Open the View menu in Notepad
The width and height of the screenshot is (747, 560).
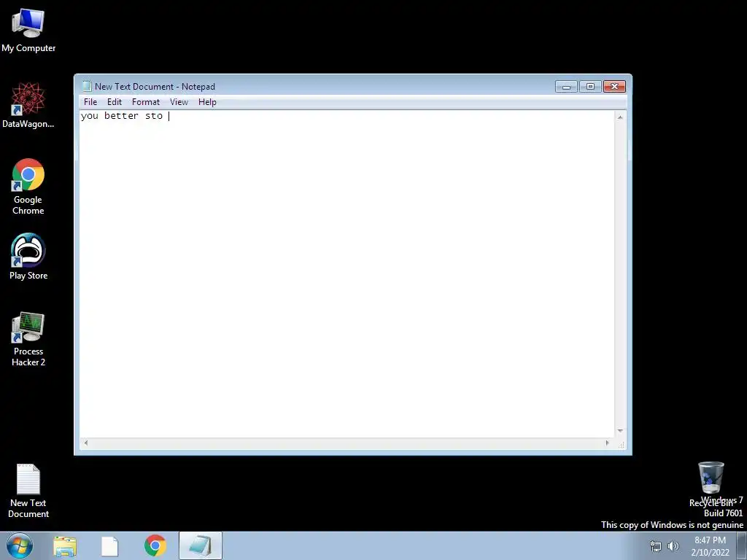[x=179, y=102]
